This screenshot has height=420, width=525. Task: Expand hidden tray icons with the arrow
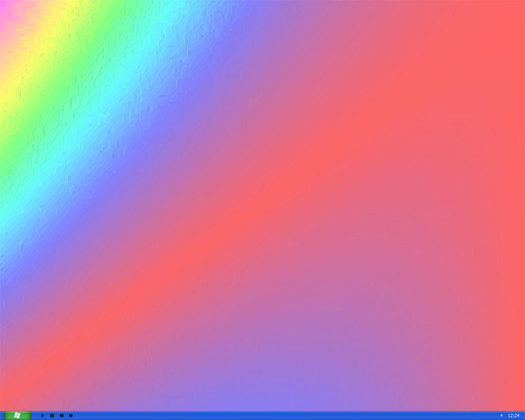[x=501, y=415]
